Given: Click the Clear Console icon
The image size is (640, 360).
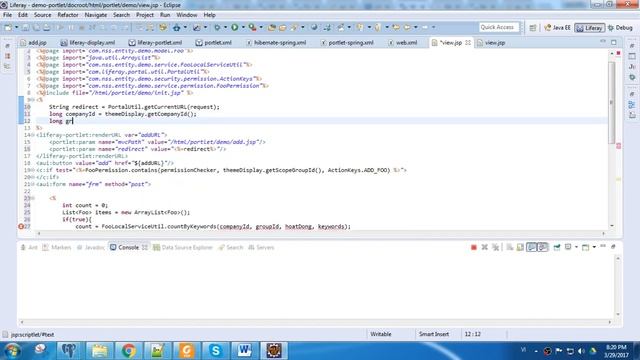Looking at the screenshot, I should [x=510, y=247].
